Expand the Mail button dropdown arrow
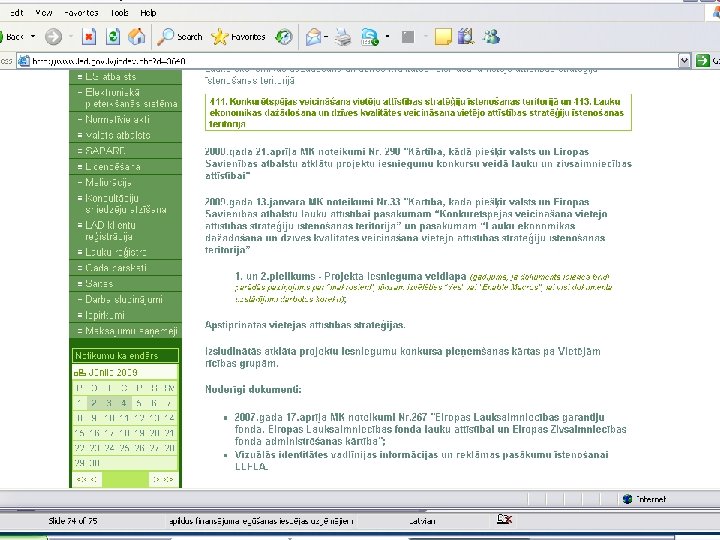The image size is (720, 540). (326, 36)
